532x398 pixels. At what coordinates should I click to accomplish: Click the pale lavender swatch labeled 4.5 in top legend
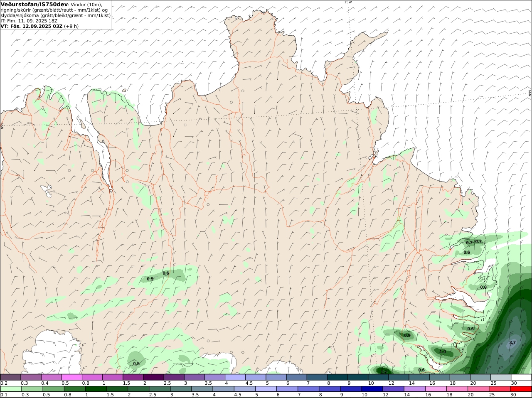[x=256, y=377]
